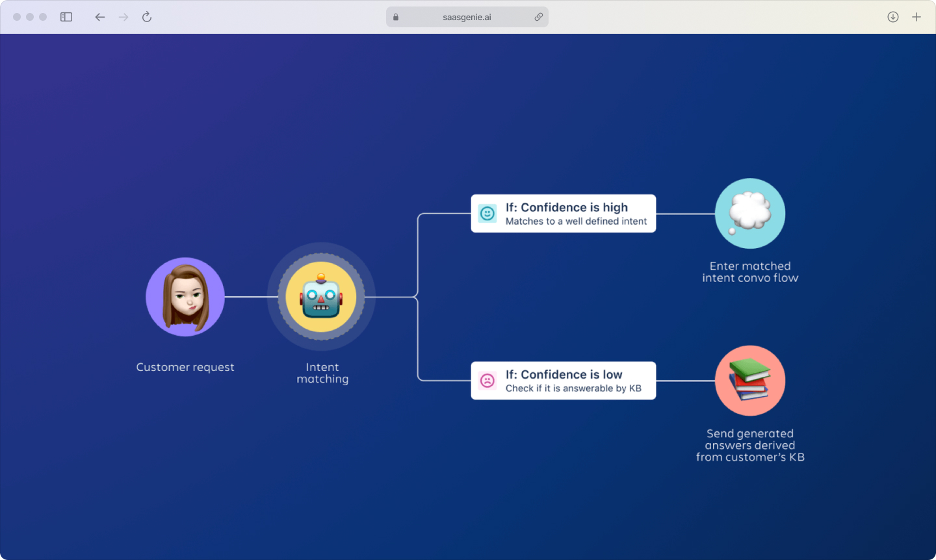
Task: Click the saasgenie.ai address bar
Action: (x=467, y=17)
